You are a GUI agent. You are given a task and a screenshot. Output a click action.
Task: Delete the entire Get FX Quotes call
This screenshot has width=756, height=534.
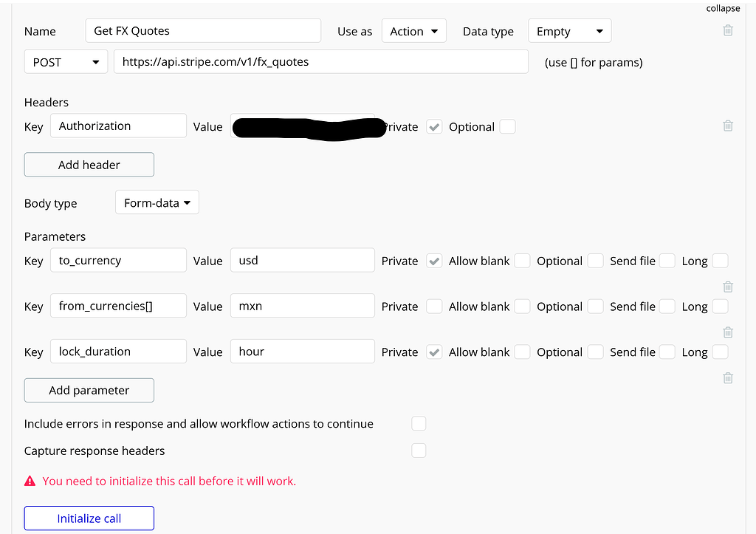click(x=728, y=30)
